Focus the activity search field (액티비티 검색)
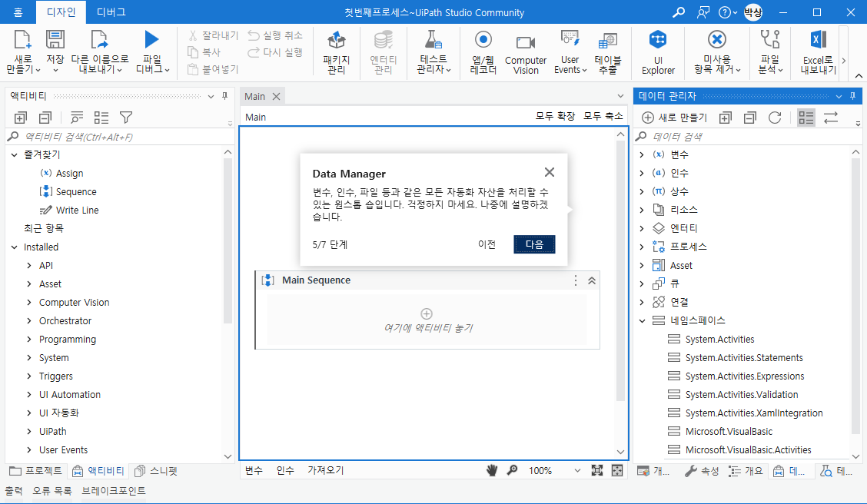 (119, 137)
